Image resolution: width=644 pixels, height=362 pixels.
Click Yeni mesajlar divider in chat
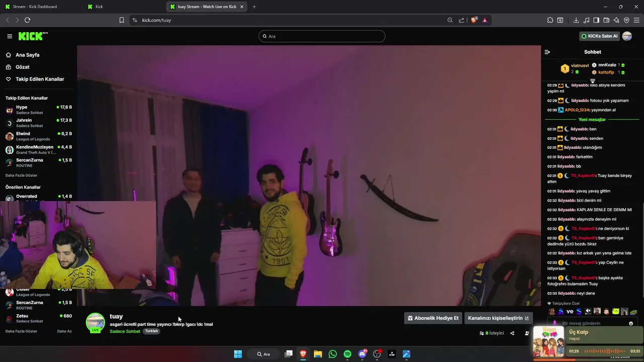tap(592, 120)
